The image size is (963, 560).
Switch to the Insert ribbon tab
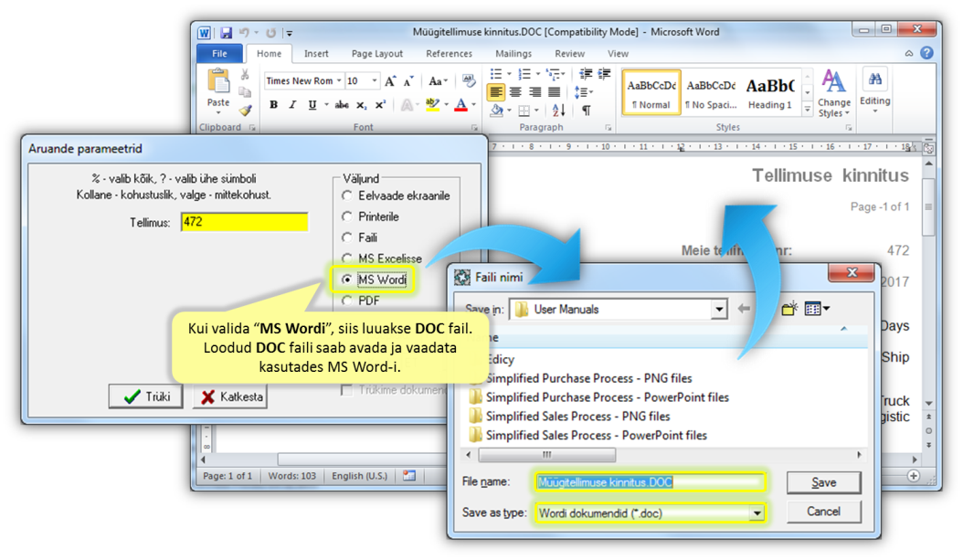316,53
